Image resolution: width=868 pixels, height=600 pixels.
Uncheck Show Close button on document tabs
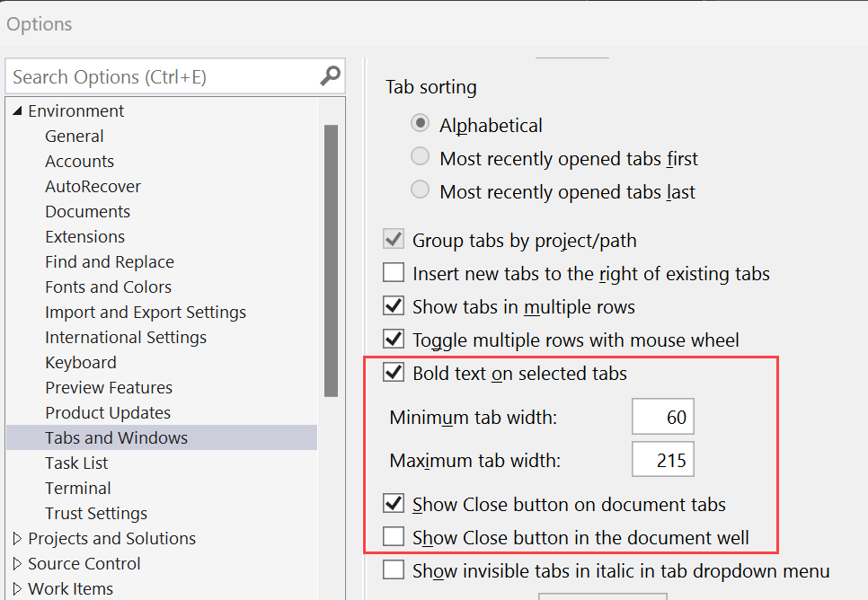pyautogui.click(x=393, y=504)
